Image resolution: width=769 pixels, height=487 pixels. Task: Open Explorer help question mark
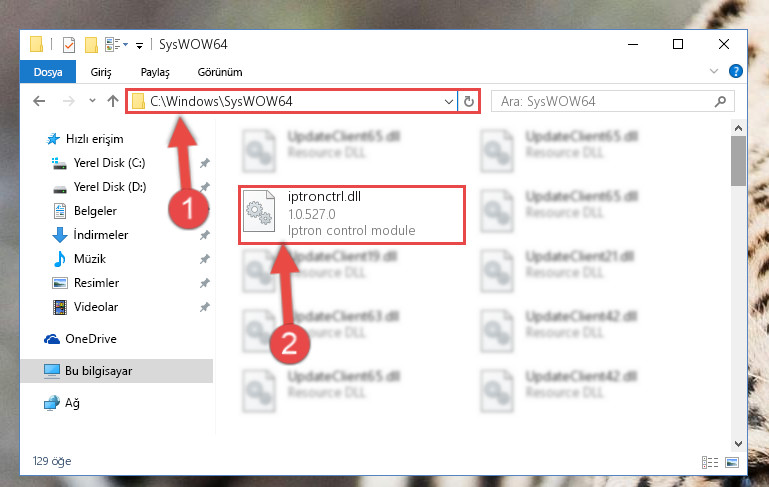736,71
